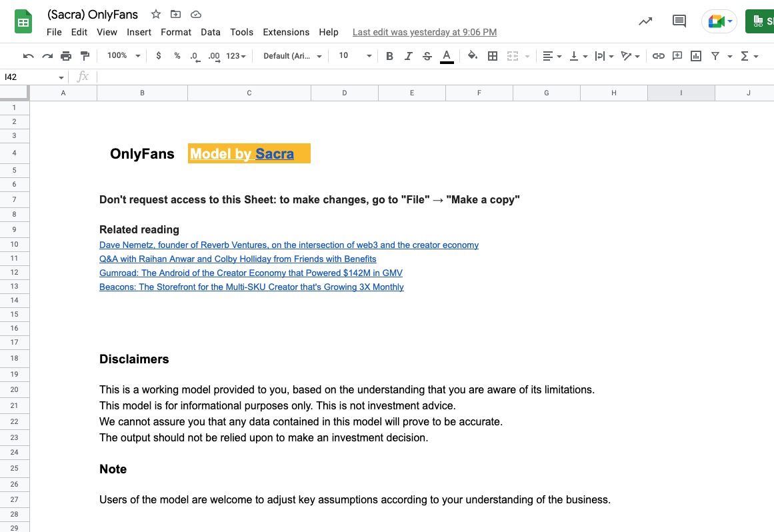Select column I header
Image resolution: width=774 pixels, height=532 pixels.
tap(681, 93)
